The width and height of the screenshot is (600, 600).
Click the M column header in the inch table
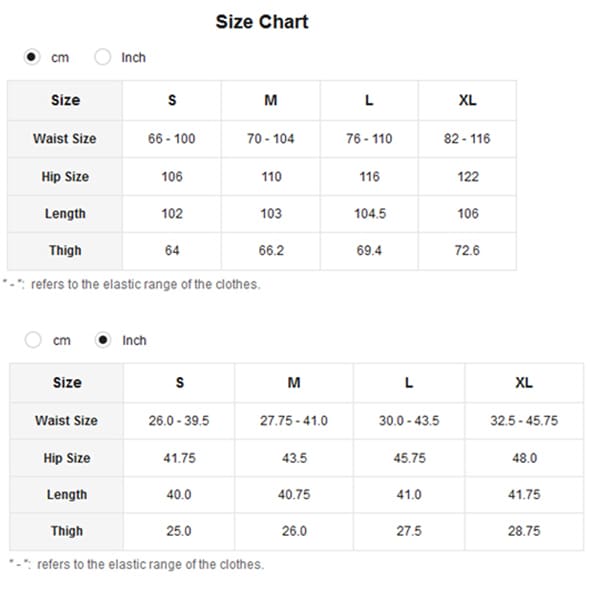[x=294, y=382]
